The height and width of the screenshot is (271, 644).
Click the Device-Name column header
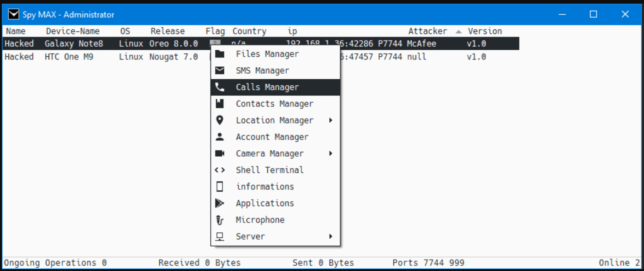[x=73, y=31]
